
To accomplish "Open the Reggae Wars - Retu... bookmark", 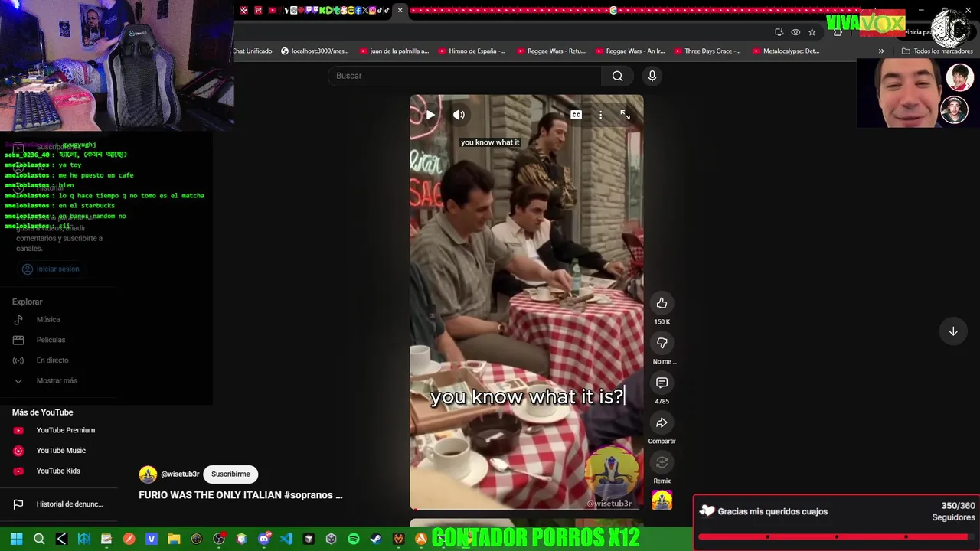I will (x=550, y=51).
